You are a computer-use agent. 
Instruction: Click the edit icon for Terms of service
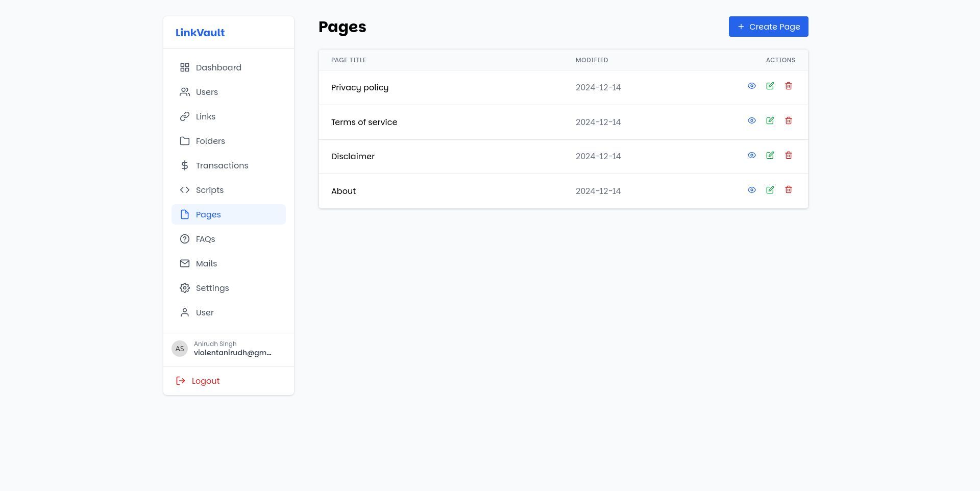pyautogui.click(x=770, y=121)
